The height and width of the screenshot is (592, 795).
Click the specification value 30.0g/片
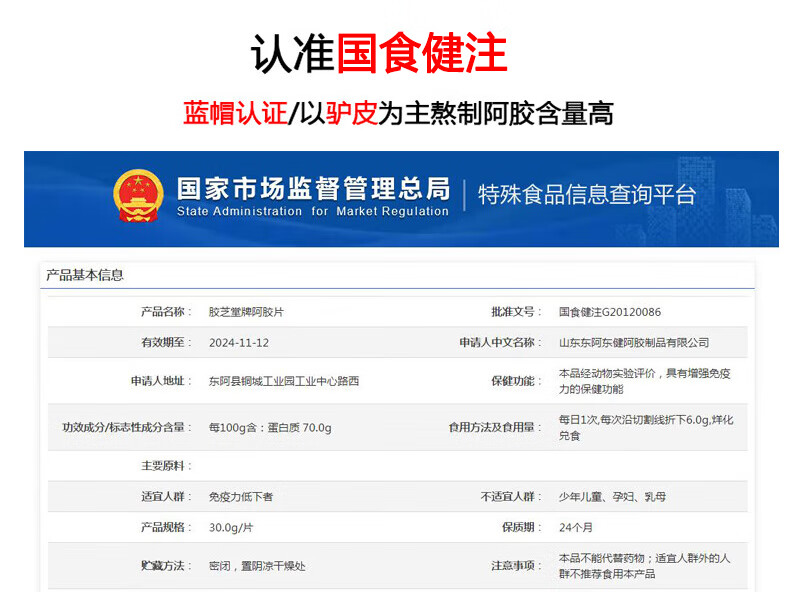[231, 528]
